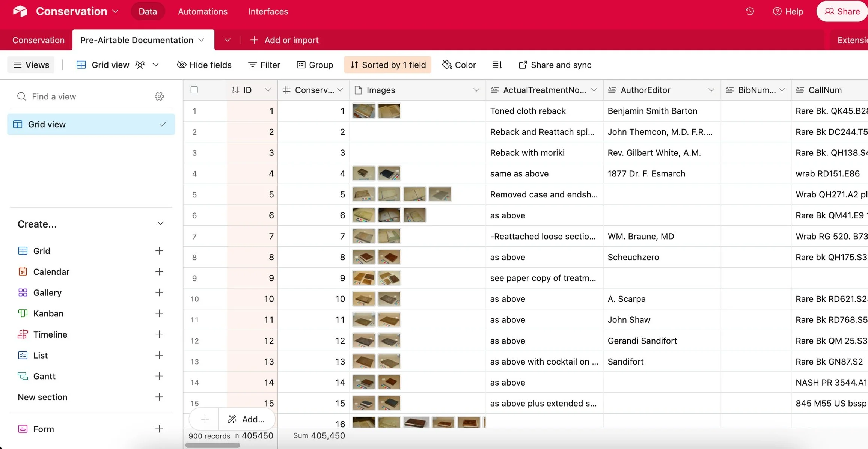The image size is (868, 449).
Task: Create a new Form view
Action: point(159,429)
